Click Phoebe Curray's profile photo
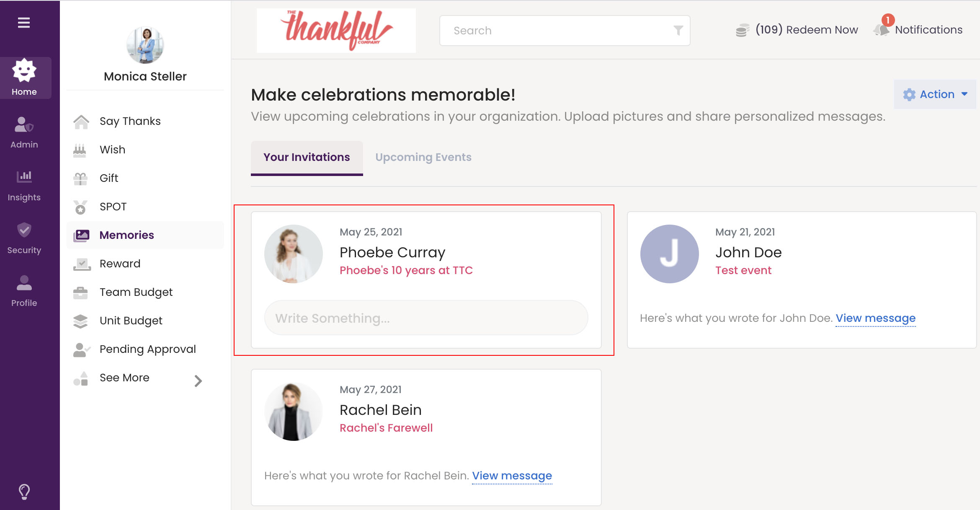Image resolution: width=980 pixels, height=510 pixels. pyautogui.click(x=293, y=254)
